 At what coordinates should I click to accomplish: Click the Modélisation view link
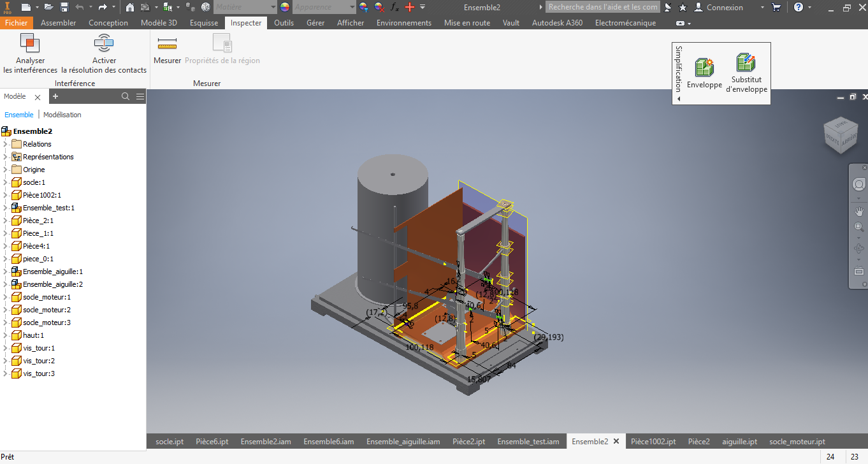pyautogui.click(x=62, y=115)
